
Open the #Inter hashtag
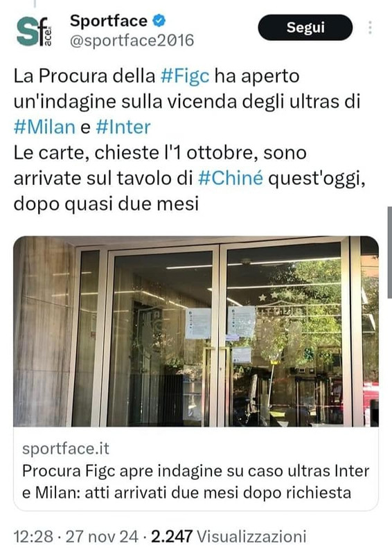coord(123,127)
